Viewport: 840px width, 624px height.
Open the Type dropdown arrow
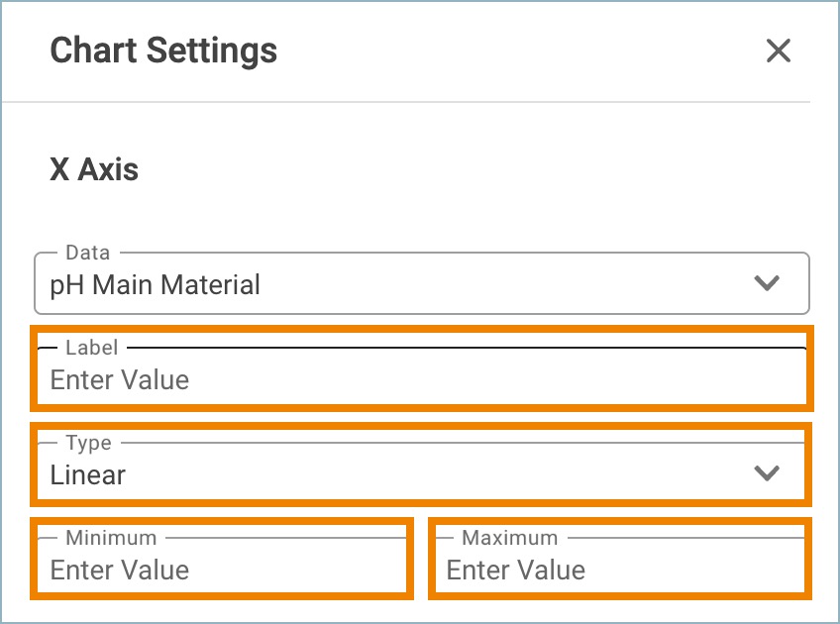coord(767,473)
